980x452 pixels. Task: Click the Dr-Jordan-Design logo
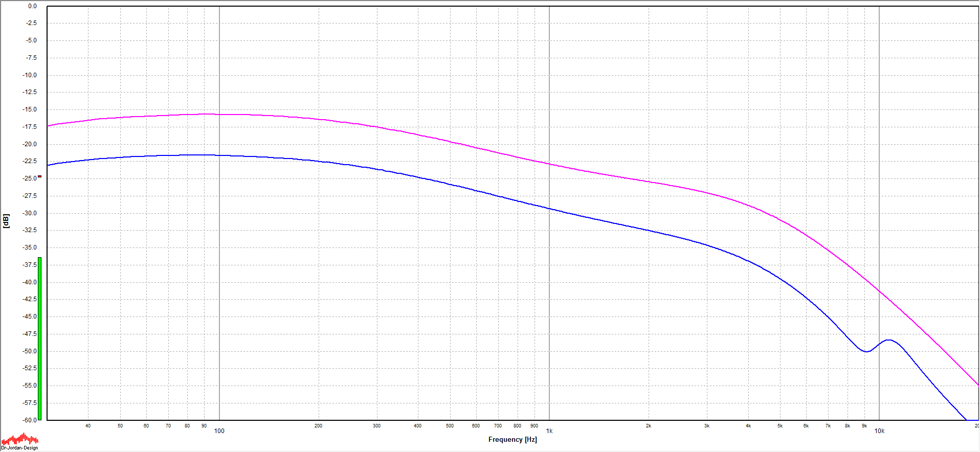click(19, 441)
